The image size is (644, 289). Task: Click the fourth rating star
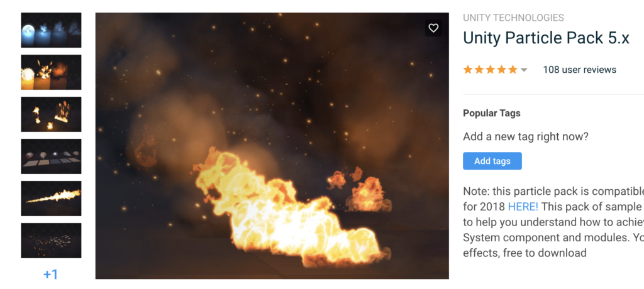501,70
